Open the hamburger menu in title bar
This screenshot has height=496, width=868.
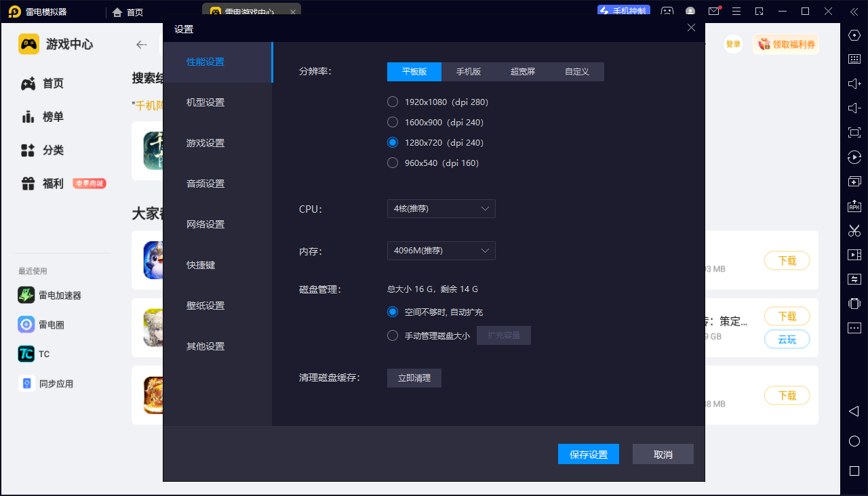click(x=737, y=12)
